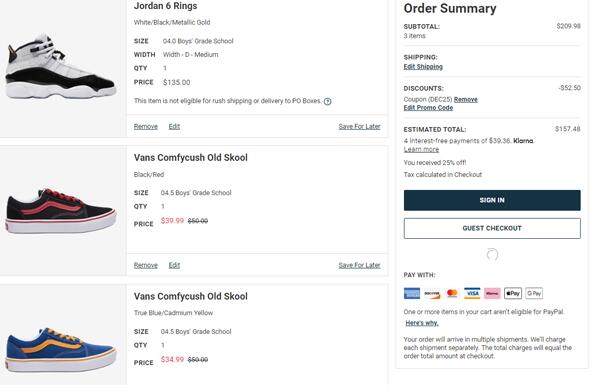This screenshot has width=599, height=392.
Task: Save Black/Red Vans Old Skool for later
Action: pyautogui.click(x=359, y=265)
